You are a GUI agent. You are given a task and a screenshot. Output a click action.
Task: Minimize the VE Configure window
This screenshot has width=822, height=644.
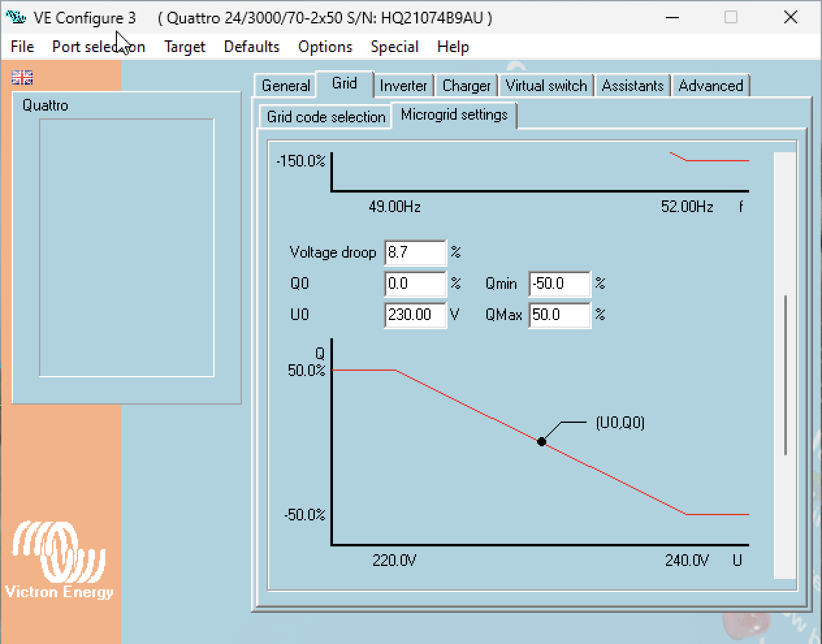click(672, 18)
